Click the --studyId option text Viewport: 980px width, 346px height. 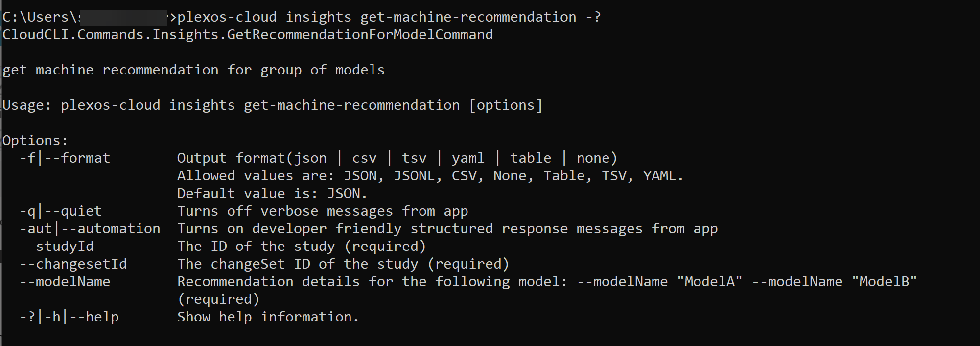[x=56, y=246]
